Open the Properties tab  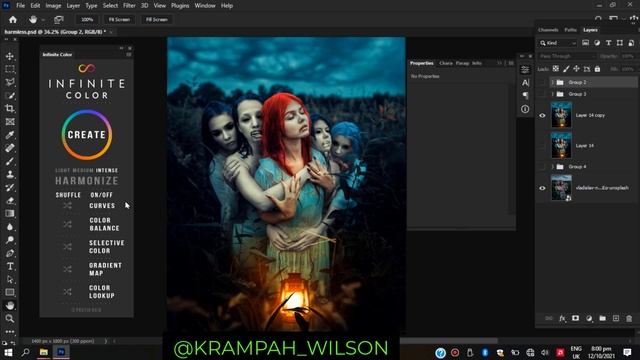tap(422, 63)
